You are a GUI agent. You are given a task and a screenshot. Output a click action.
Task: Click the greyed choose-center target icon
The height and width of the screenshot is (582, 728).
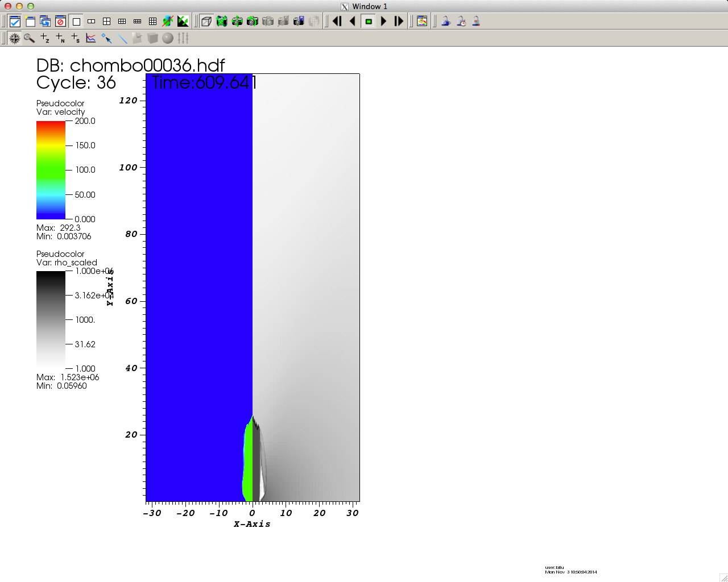(314, 22)
